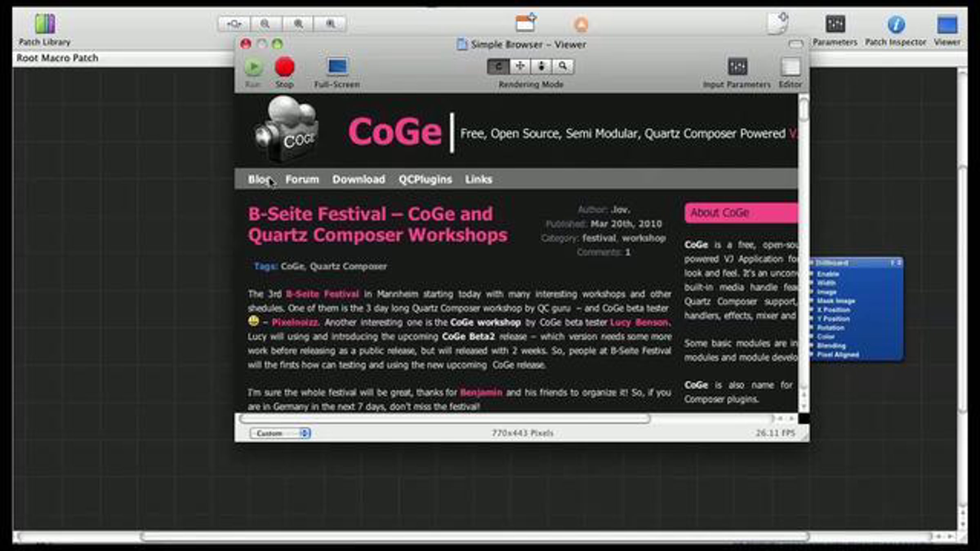Viewport: 980px width, 551px height.
Task: Switch the Viewer to Full-Screen
Action: pos(337,72)
